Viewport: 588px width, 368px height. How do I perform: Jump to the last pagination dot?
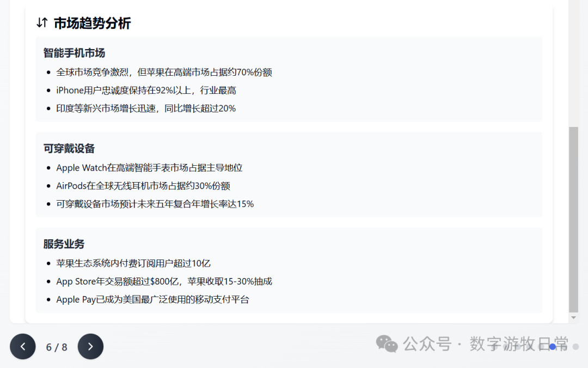tap(575, 347)
